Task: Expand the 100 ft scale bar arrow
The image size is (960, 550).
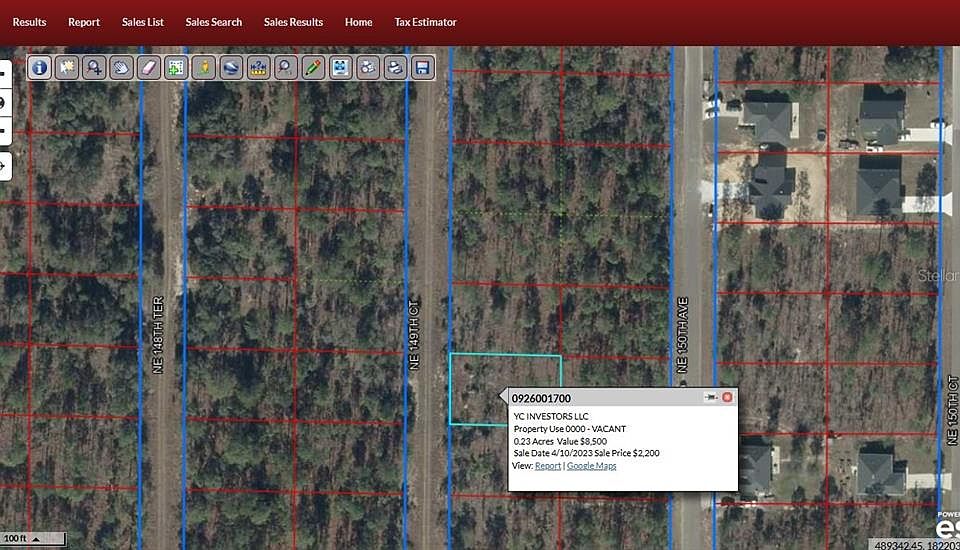Action: 36,539
